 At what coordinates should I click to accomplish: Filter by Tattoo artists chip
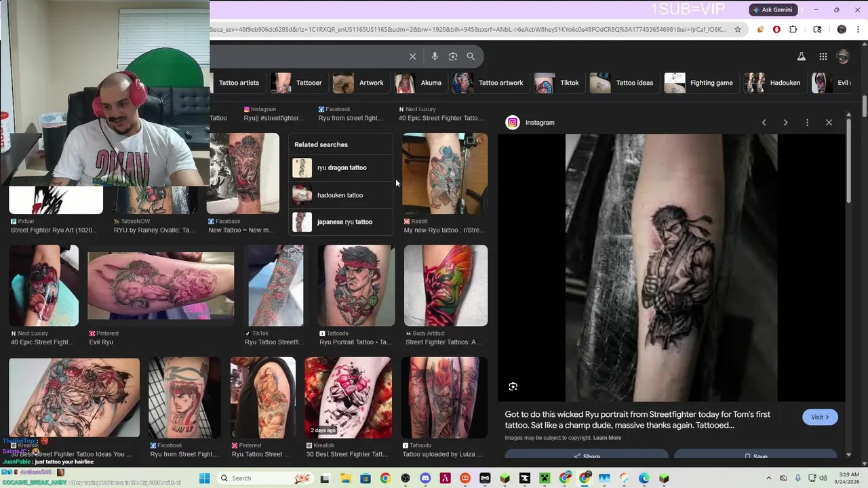tap(238, 83)
